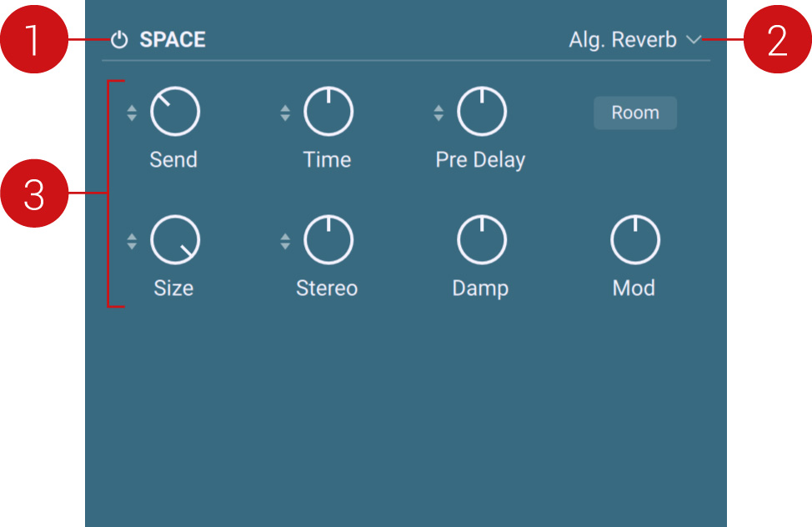The height and width of the screenshot is (527, 812).
Task: Click the Stereo knob
Action: [x=328, y=240]
